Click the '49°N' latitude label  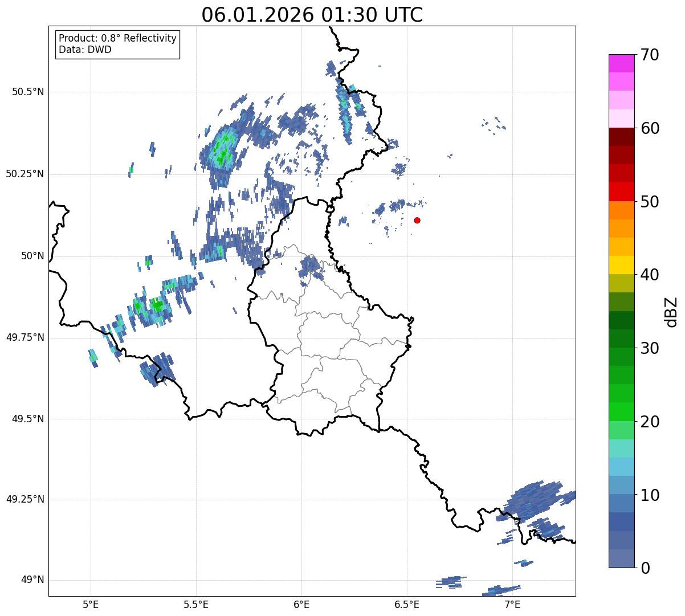tap(32, 580)
